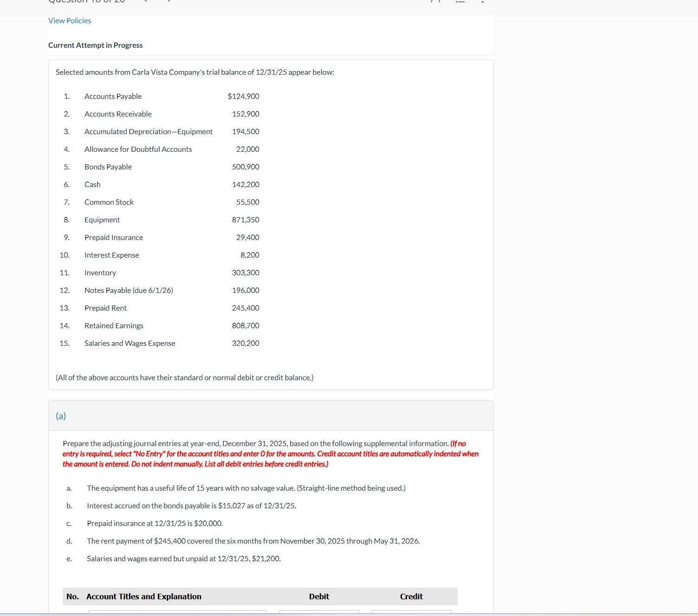Select the Current Attempt in Progress heading
The height and width of the screenshot is (616, 698).
pos(95,45)
